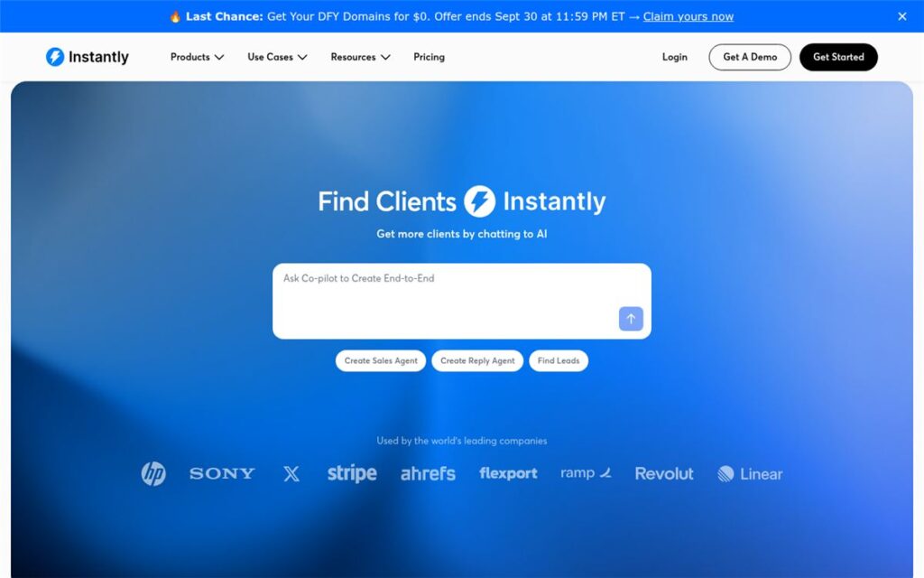Click the 'Get more clients by chatting to AI' text

pyautogui.click(x=462, y=234)
